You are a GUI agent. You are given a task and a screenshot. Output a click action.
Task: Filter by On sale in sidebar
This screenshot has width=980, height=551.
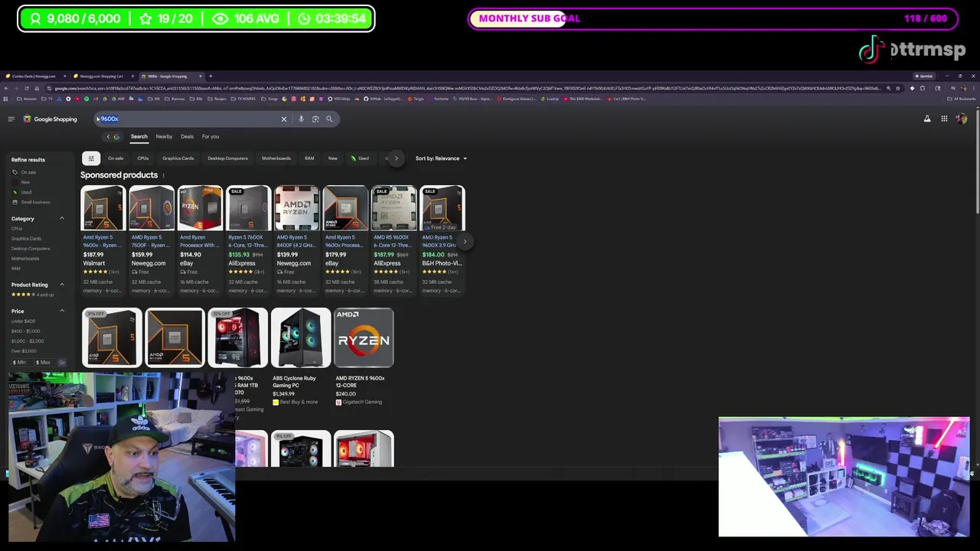coord(24,172)
